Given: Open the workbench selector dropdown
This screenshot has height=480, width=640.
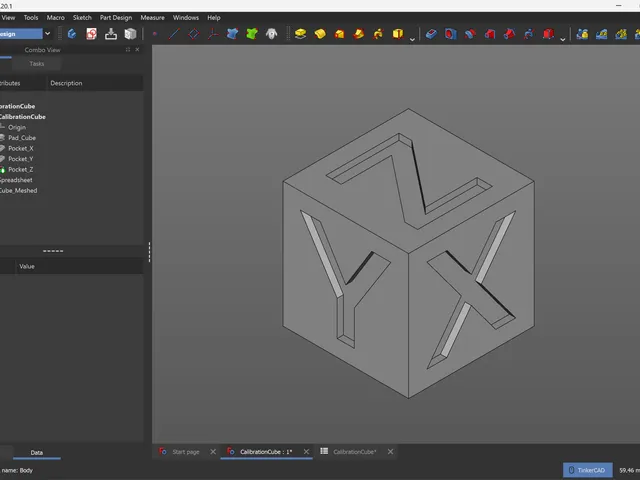Looking at the screenshot, I should [x=47, y=33].
